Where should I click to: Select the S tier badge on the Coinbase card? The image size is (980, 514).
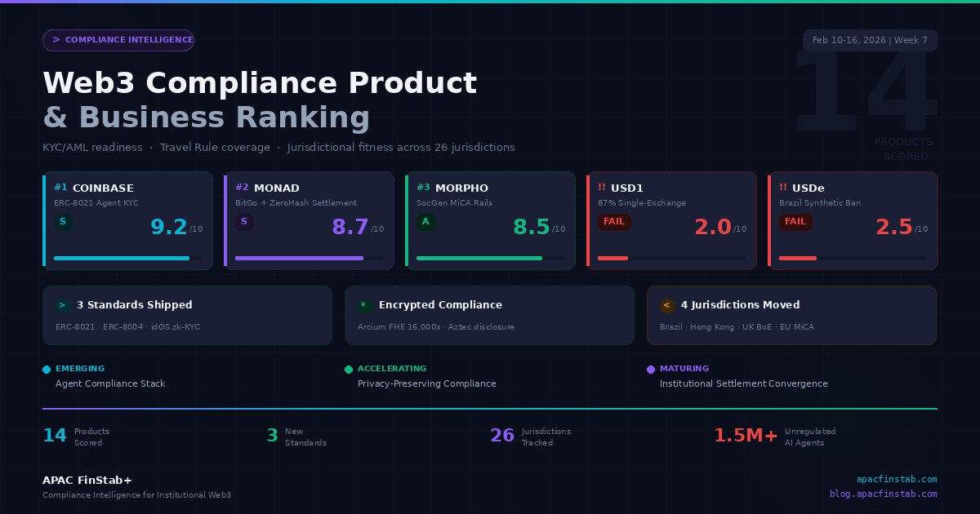click(63, 221)
